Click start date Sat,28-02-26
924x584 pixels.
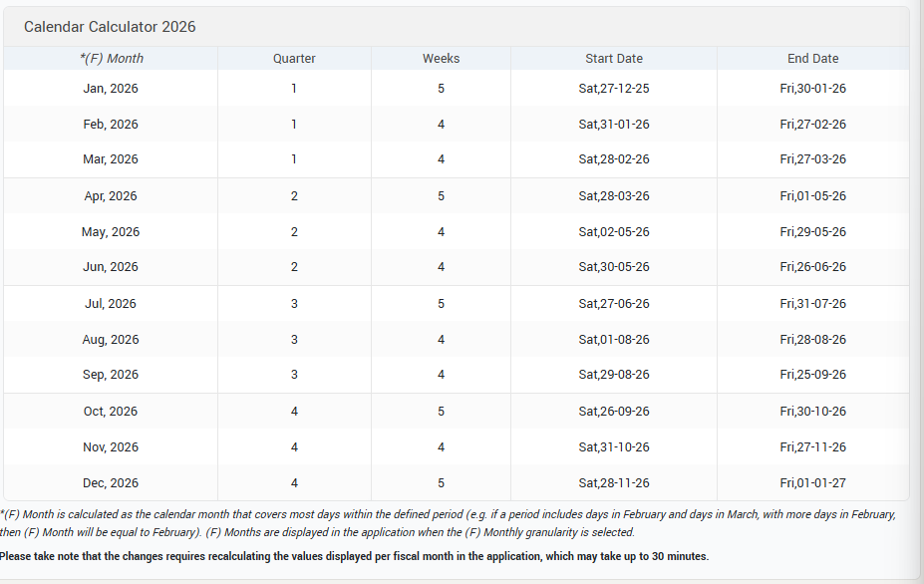click(x=613, y=159)
